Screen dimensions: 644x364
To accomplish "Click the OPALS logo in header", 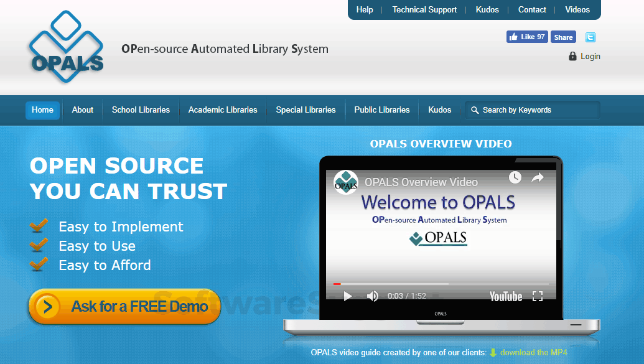I will point(66,47).
